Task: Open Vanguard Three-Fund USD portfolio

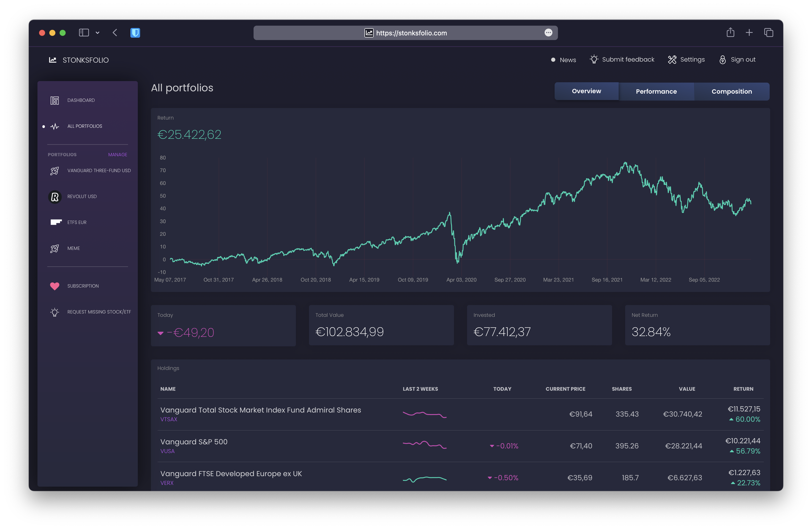Action: click(x=99, y=171)
